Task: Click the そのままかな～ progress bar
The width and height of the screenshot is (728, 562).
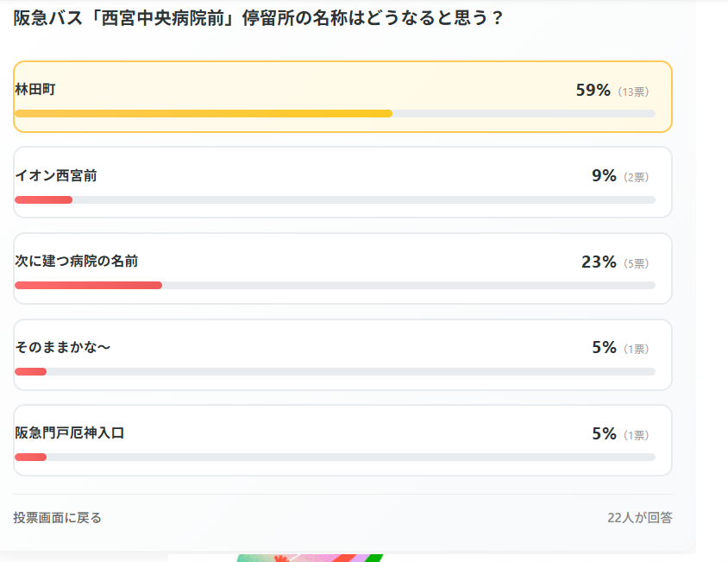Action: click(x=336, y=372)
